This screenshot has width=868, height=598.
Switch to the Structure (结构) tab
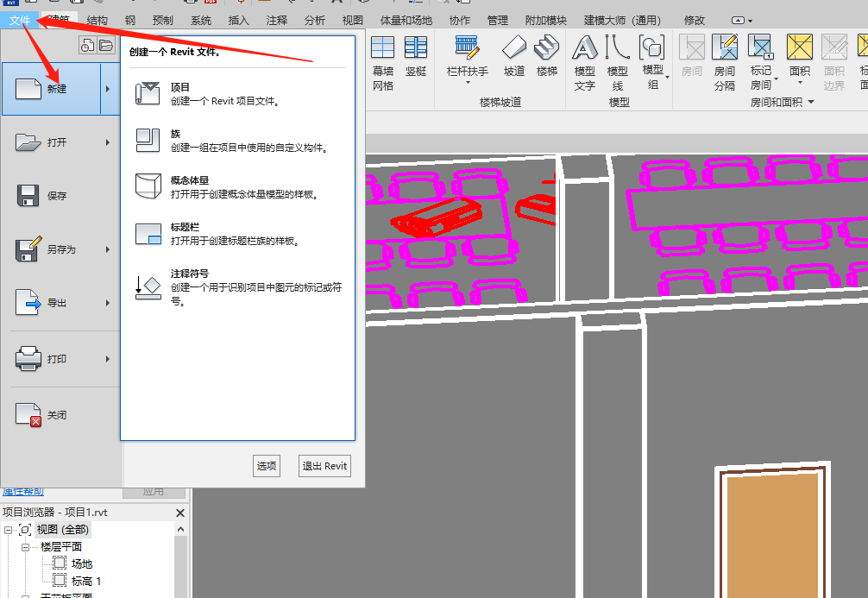point(97,21)
